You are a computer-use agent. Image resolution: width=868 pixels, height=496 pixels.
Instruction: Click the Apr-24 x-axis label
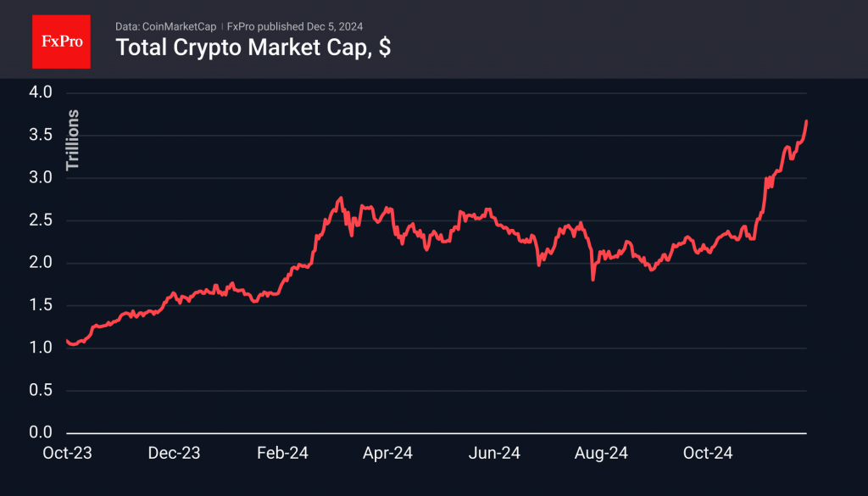click(x=387, y=454)
